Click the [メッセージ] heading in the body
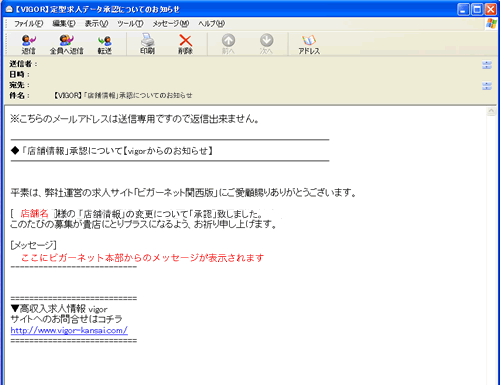The height and width of the screenshot is (385, 500). click(33, 245)
